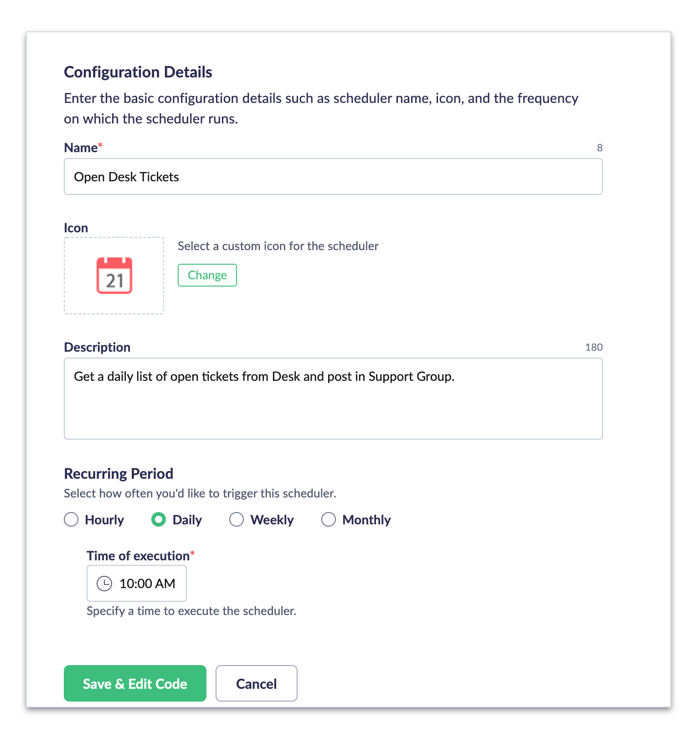Click the Icon section label
Viewport: 700px width, 738px height.
(76, 228)
